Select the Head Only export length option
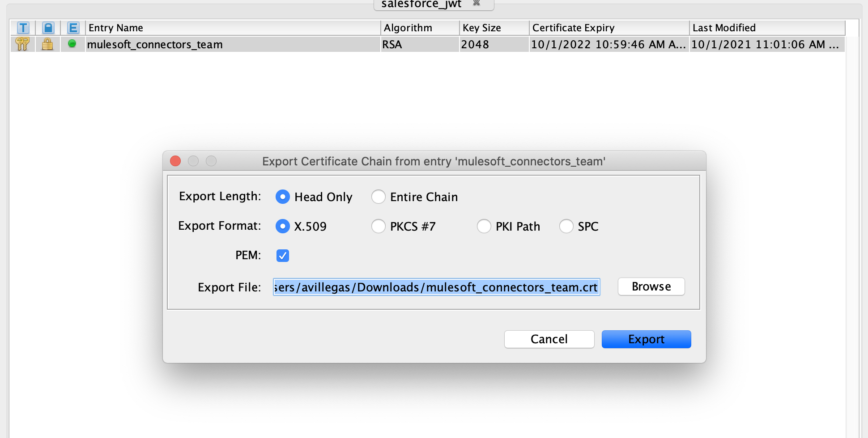The height and width of the screenshot is (438, 868). pos(283,197)
